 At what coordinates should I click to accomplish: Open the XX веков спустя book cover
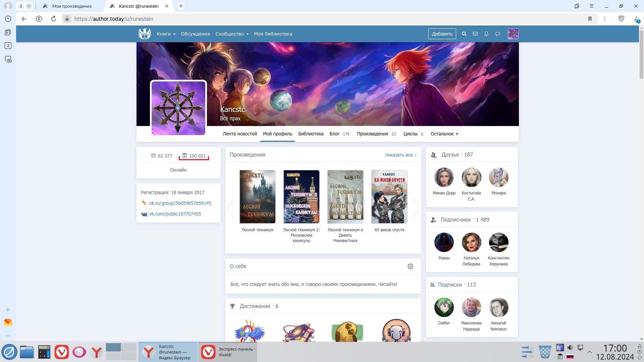tap(389, 197)
